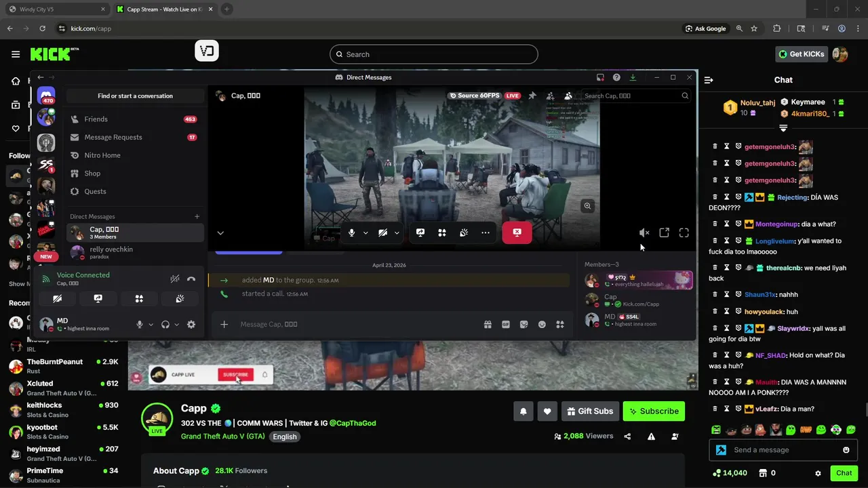Click Get KICKs button
The image size is (868, 488).
tap(802, 54)
